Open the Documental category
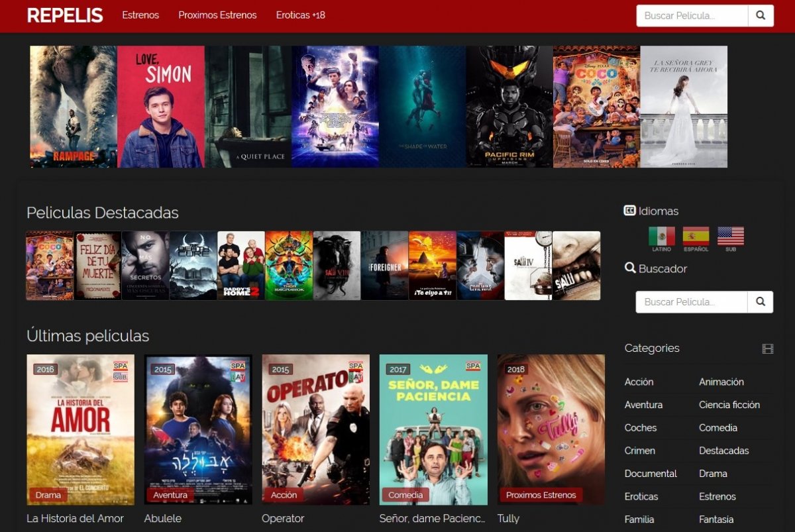Viewport: 795px width, 532px height. [651, 474]
